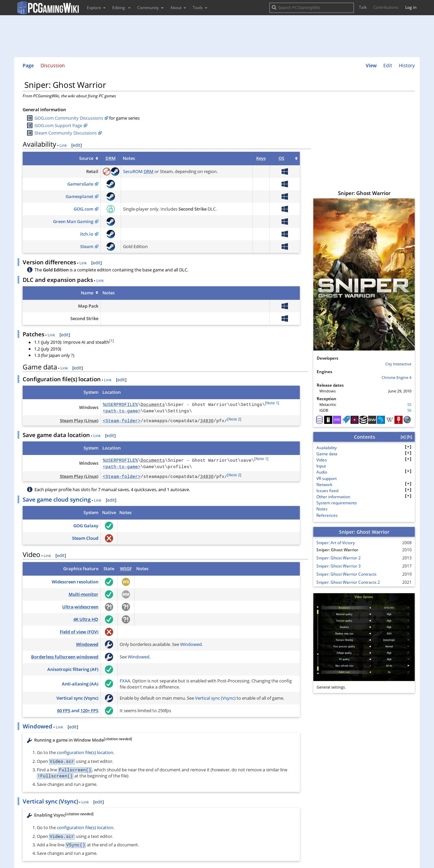This screenshot has height=868, width=434.
Task: Click the MM icon for Multi-monitor
Action: (126, 594)
